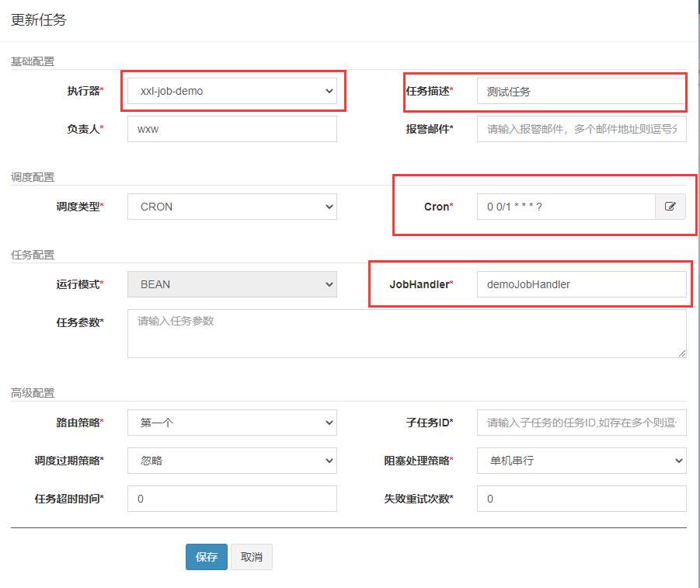Open the 调度类型 CRON dropdown
The image size is (700, 588).
tap(232, 207)
